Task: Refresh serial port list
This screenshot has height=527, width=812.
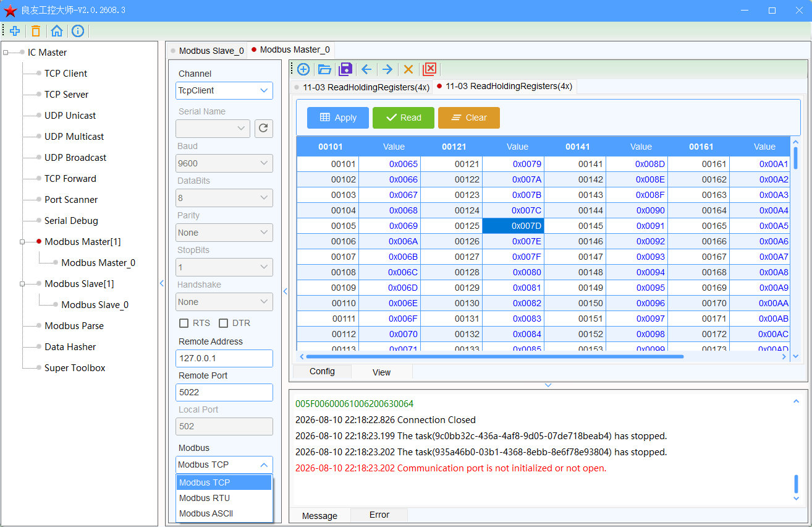Action: point(264,129)
